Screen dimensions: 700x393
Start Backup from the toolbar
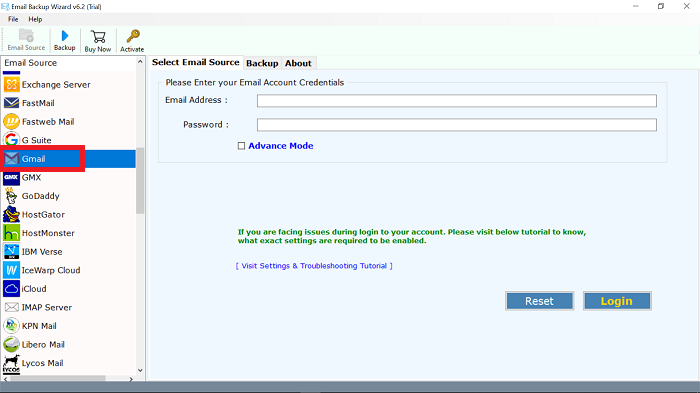(65, 40)
